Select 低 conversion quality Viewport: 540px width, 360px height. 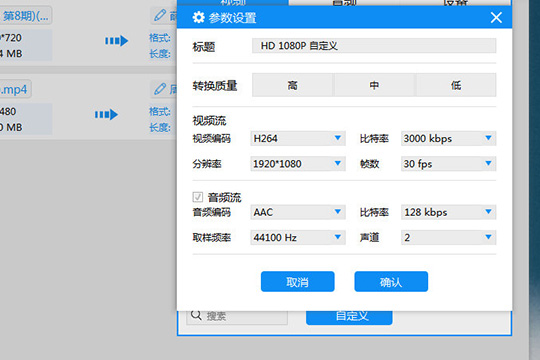coord(456,85)
